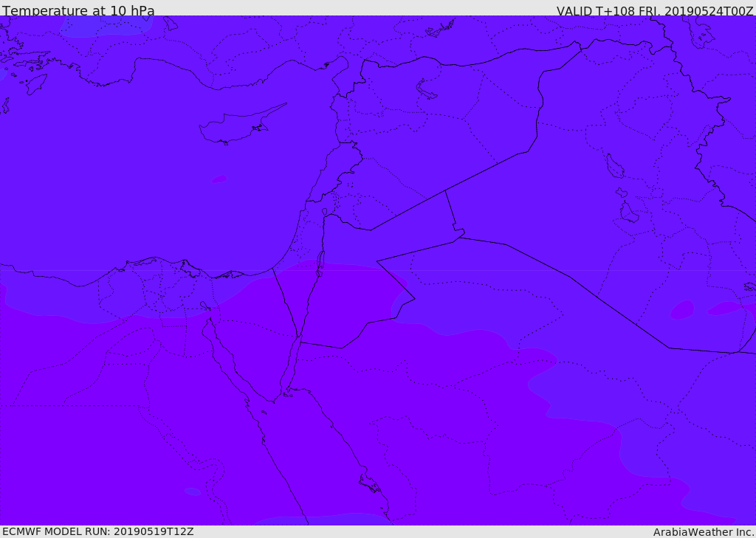Image resolution: width=756 pixels, height=538 pixels.
Task: Click the 'Temperature at 10 hPa' title
Action: (x=78, y=10)
